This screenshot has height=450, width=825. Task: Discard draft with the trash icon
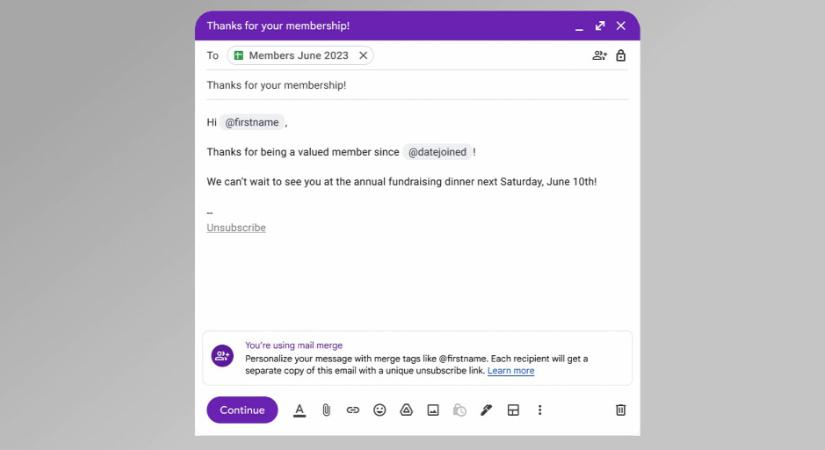(x=621, y=410)
